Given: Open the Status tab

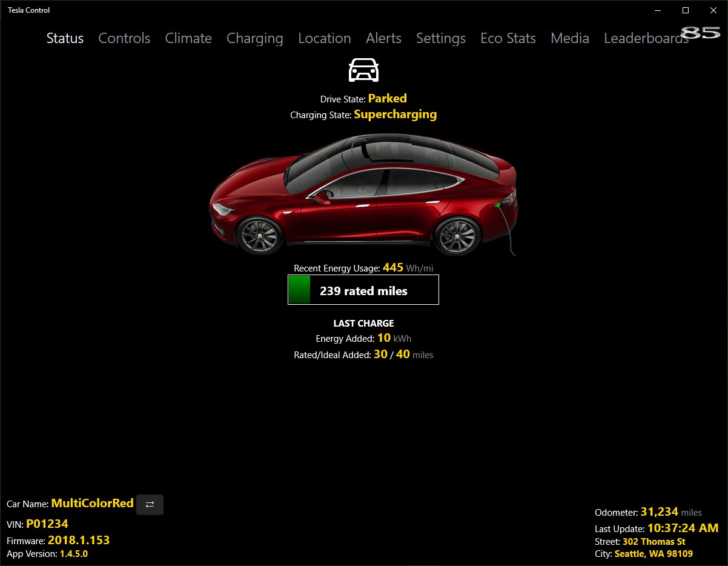Looking at the screenshot, I should click(x=65, y=38).
